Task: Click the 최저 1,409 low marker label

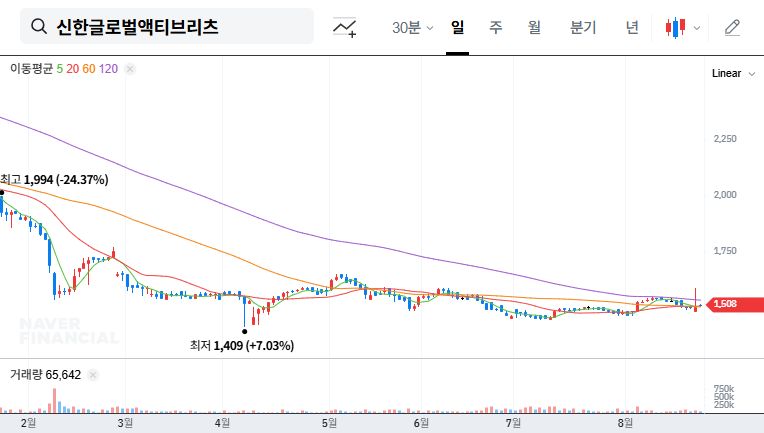Action: tap(242, 346)
